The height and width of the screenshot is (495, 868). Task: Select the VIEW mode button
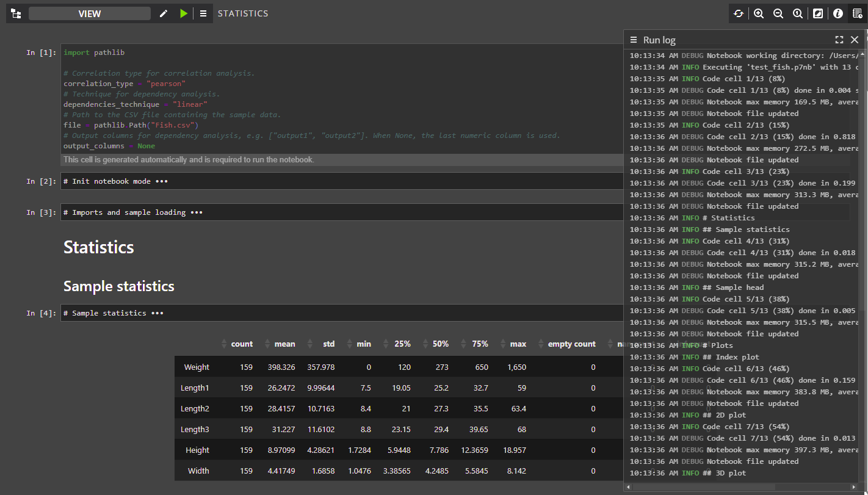tap(90, 13)
